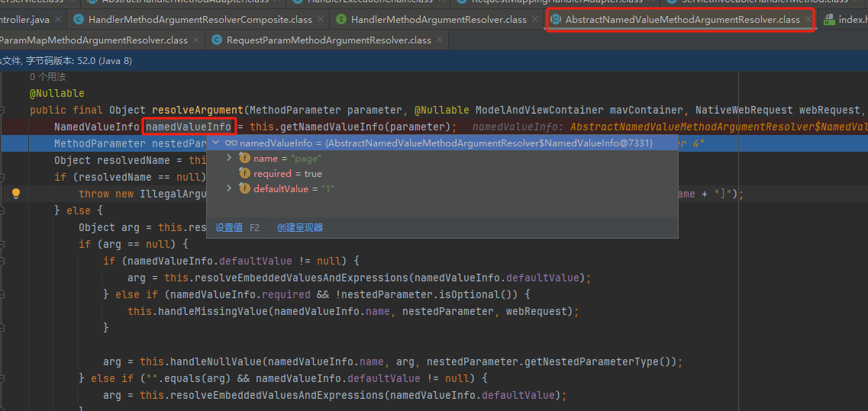
Task: Click the inline debug hint after getNamedValueInfo(parameter)
Action: [670, 127]
